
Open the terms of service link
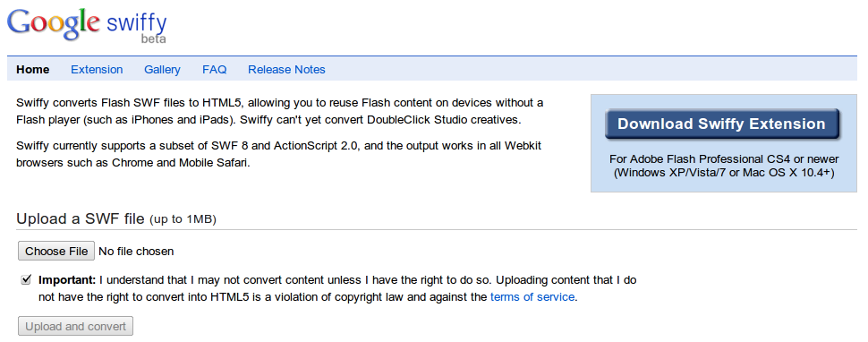click(x=532, y=296)
